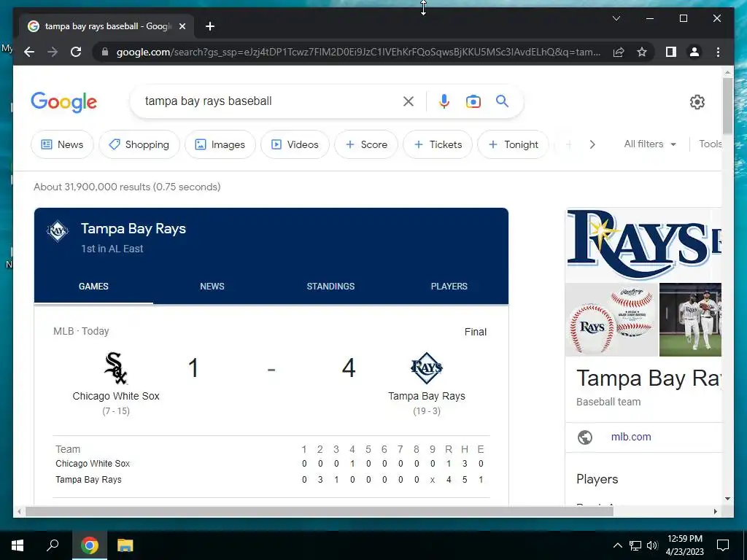Screen dimensions: 747x560
Task: Show more filter chips with the right chevron
Action: pos(592,144)
